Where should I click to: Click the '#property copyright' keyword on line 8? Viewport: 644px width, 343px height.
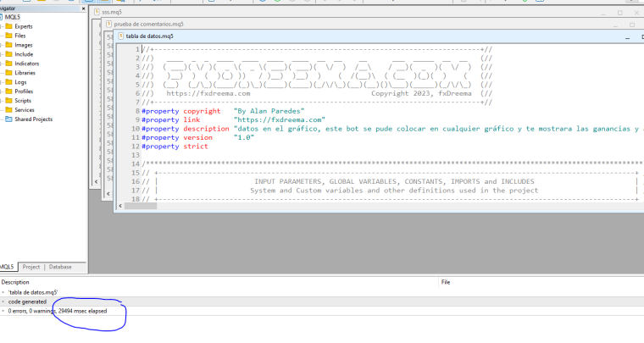point(181,111)
